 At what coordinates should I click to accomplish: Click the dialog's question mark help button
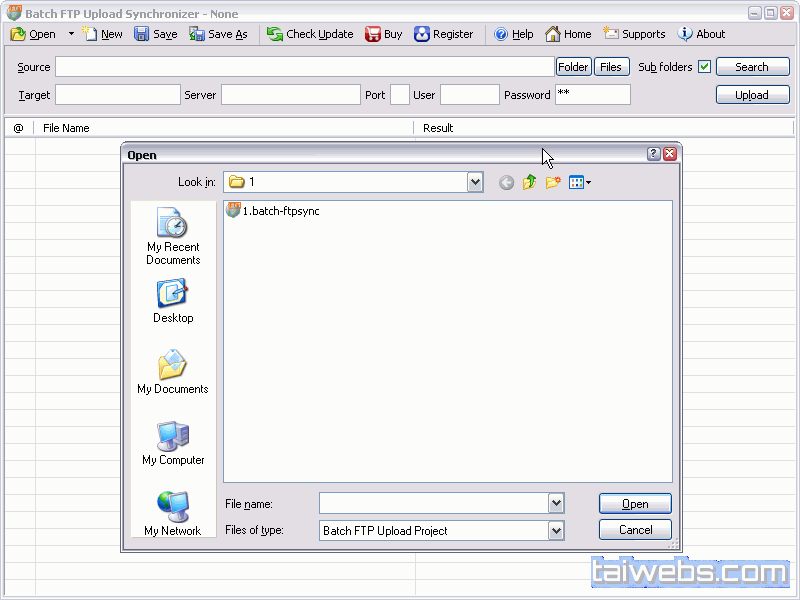coord(654,154)
